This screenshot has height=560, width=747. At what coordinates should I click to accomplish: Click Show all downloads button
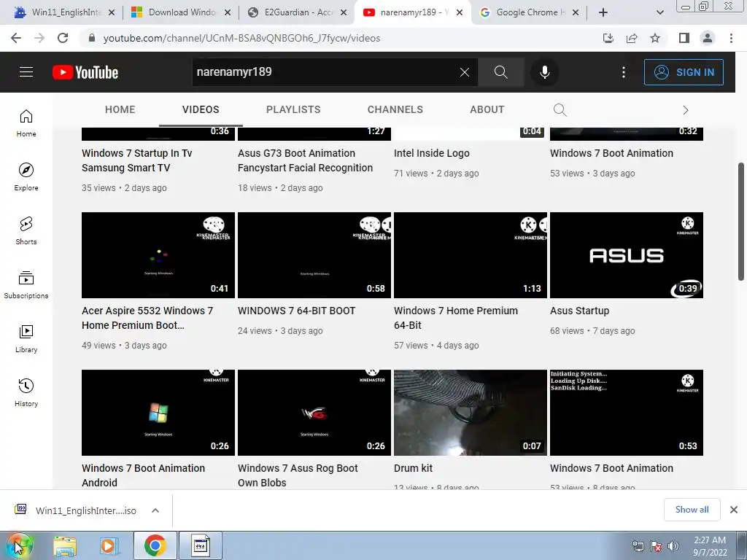(692, 510)
